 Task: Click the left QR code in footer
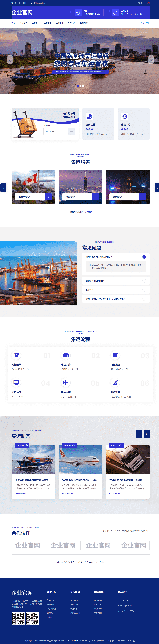tap(18, 619)
